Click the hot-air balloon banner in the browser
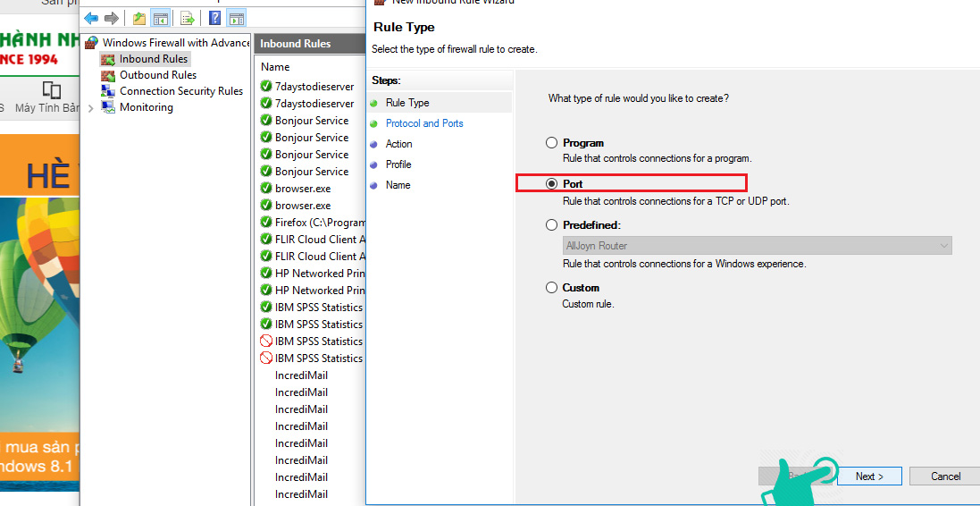Image resolution: width=980 pixels, height=506 pixels. tap(40, 313)
